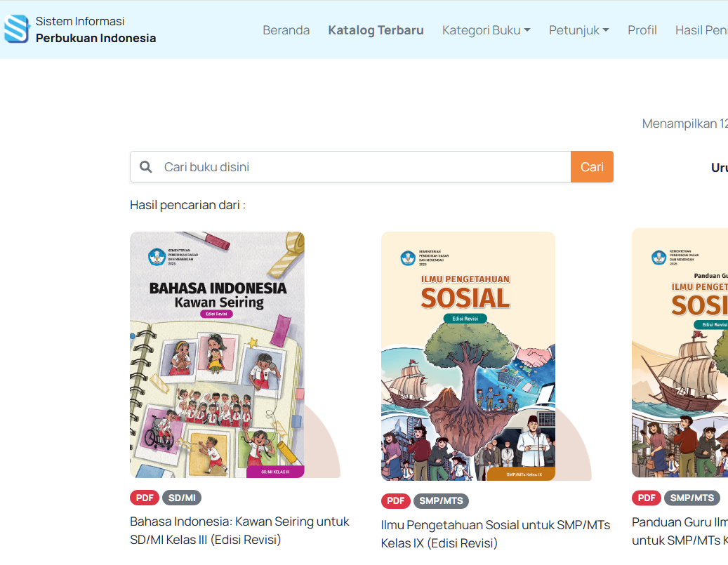The height and width of the screenshot is (565, 728).
Task: Click the 'Hasil pencarian dari :' text
Action: tap(187, 205)
